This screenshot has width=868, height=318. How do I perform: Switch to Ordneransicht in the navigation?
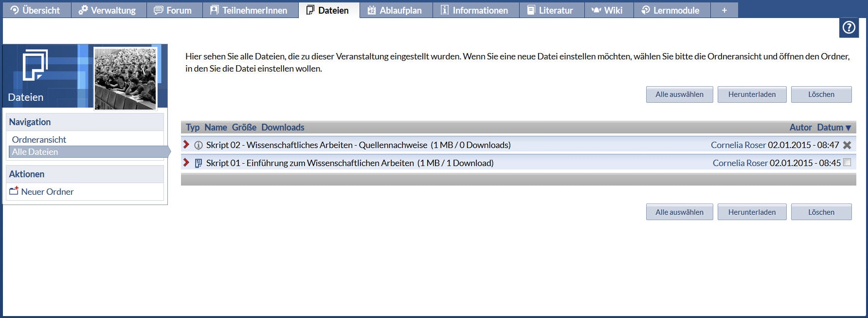coord(39,140)
